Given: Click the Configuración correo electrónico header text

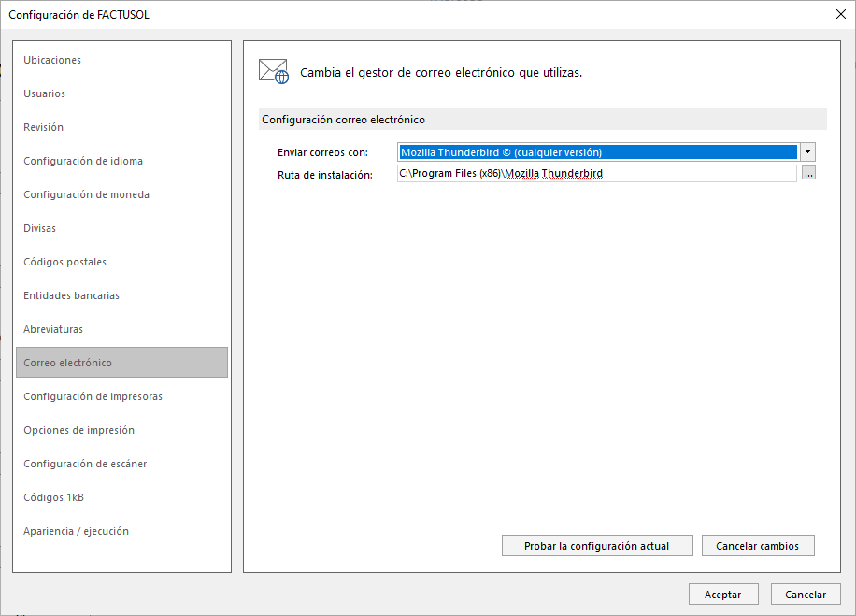Looking at the screenshot, I should (343, 120).
